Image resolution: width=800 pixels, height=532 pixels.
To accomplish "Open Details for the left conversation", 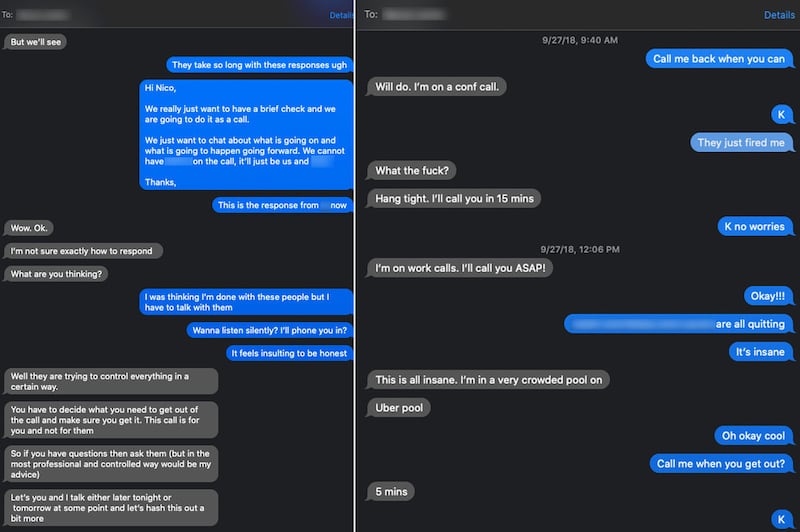I will tap(341, 15).
